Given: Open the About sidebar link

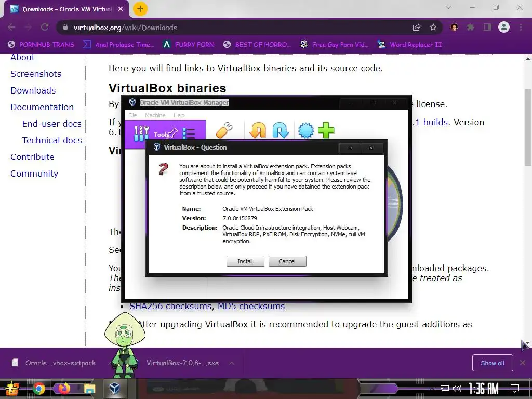Looking at the screenshot, I should click(23, 58).
